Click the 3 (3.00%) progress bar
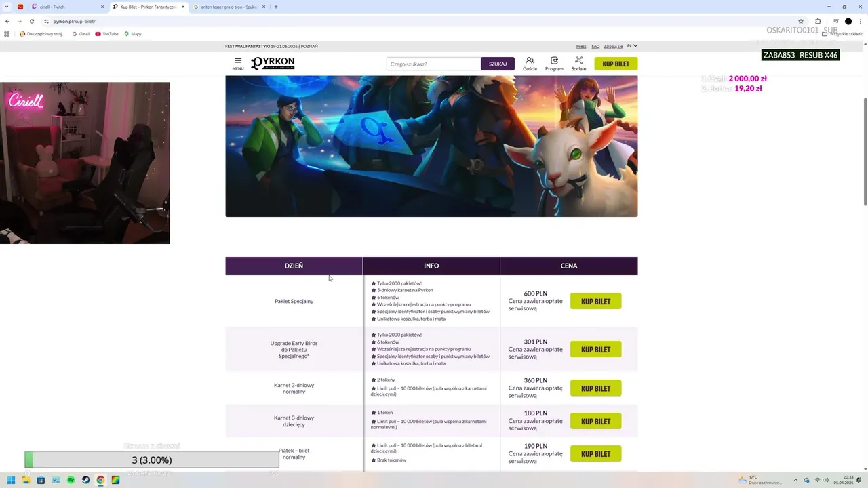The image size is (868, 488). (x=152, y=460)
